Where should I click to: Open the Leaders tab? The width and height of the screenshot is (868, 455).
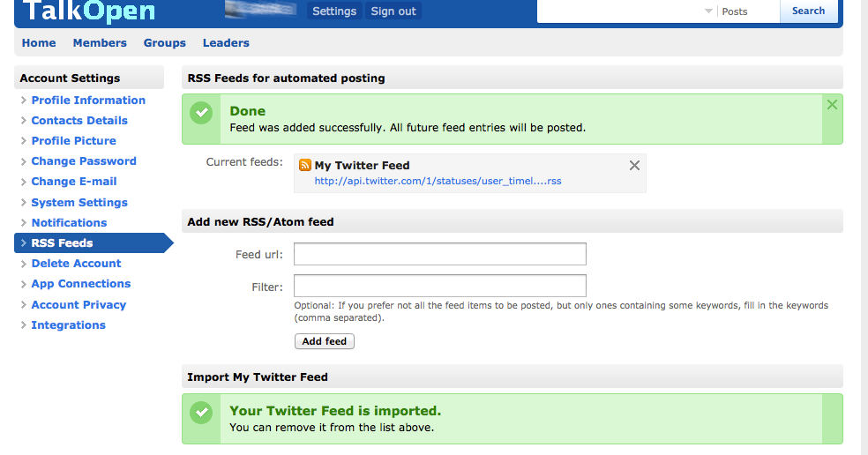pos(226,42)
